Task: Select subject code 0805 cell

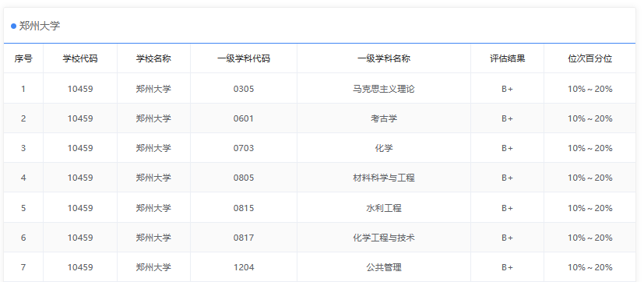Action: click(244, 178)
